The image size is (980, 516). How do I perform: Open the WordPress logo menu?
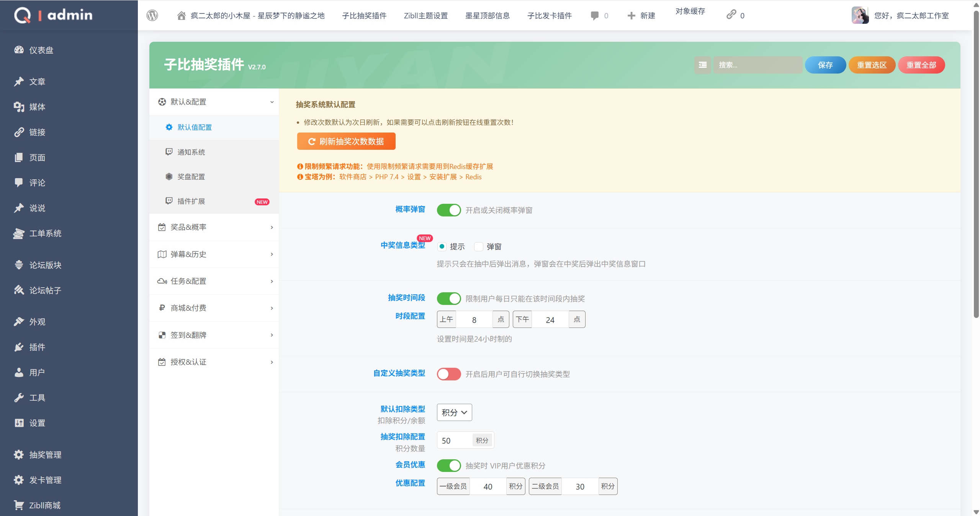(x=152, y=15)
